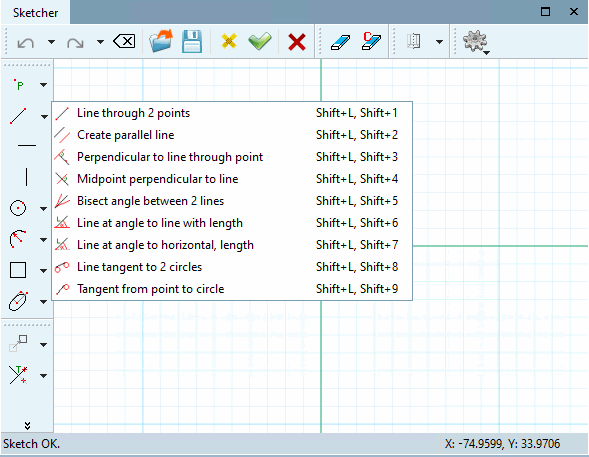Click the greyed mirror/sheet toolbar icon
589x457 pixels.
[414, 41]
